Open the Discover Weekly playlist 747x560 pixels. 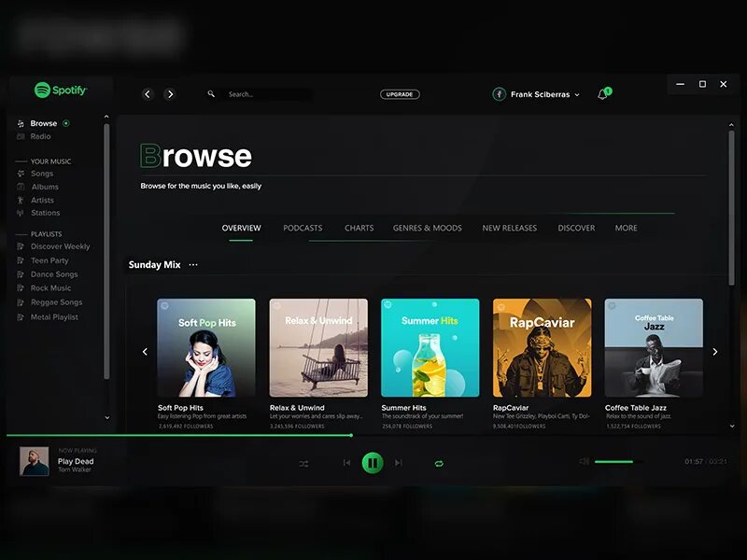click(60, 246)
